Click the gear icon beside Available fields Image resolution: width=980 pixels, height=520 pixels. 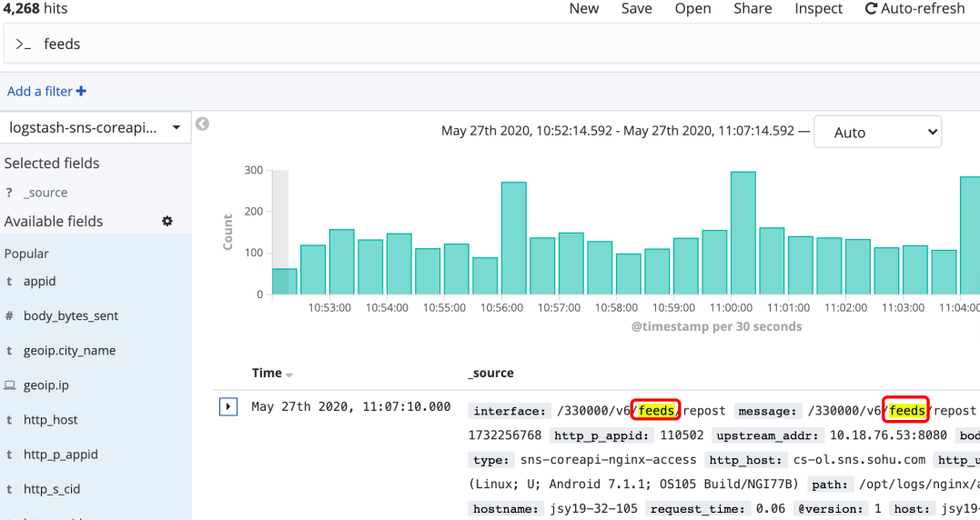tap(167, 221)
